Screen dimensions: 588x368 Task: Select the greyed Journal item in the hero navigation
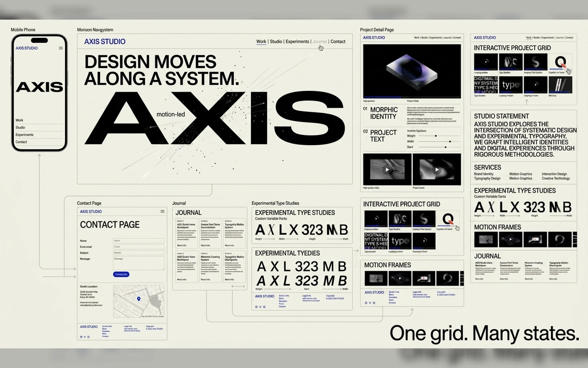[x=320, y=41]
